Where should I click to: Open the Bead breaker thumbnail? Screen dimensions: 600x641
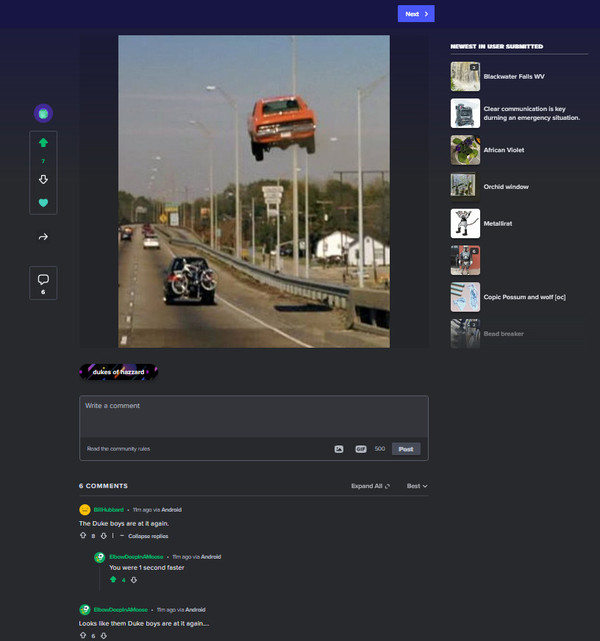point(465,334)
